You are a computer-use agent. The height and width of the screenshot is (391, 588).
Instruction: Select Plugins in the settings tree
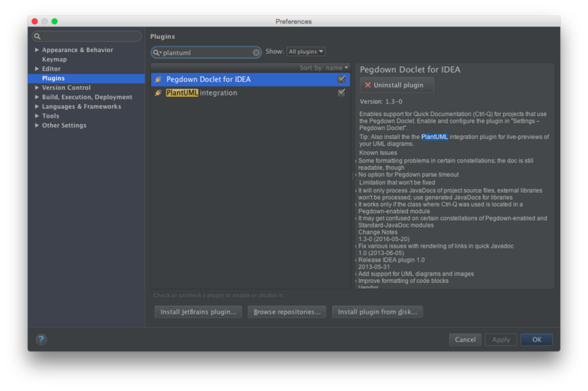point(87,78)
